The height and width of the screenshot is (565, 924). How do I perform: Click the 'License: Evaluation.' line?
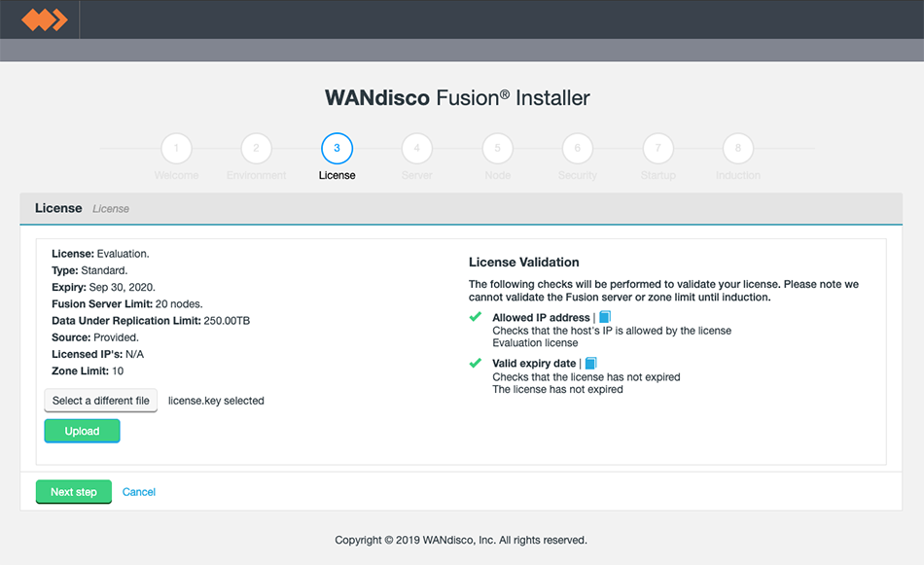click(x=100, y=254)
